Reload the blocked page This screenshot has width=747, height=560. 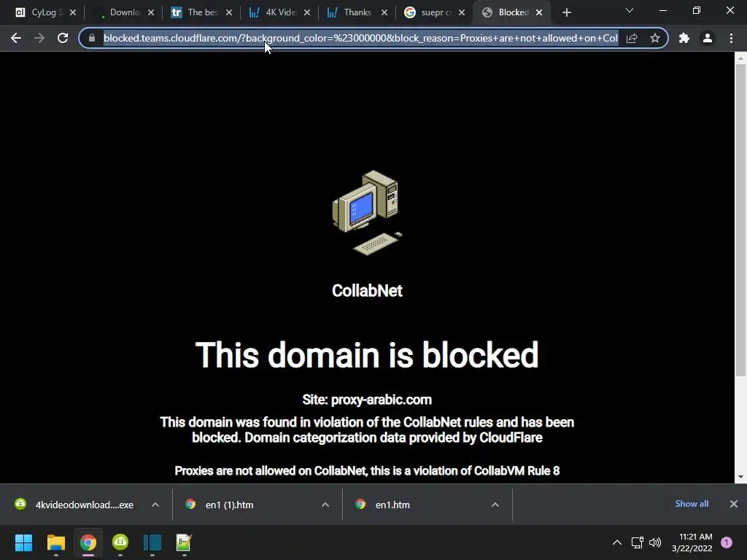[x=63, y=38]
